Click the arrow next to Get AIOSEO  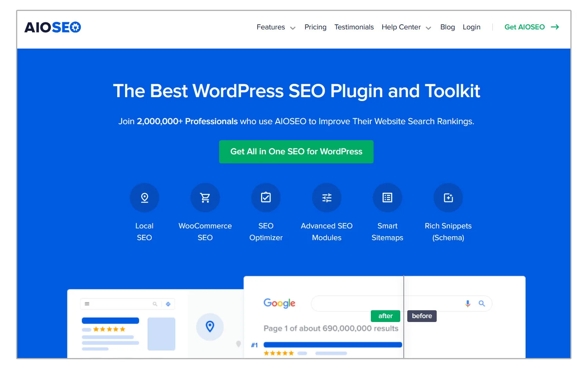pos(555,27)
